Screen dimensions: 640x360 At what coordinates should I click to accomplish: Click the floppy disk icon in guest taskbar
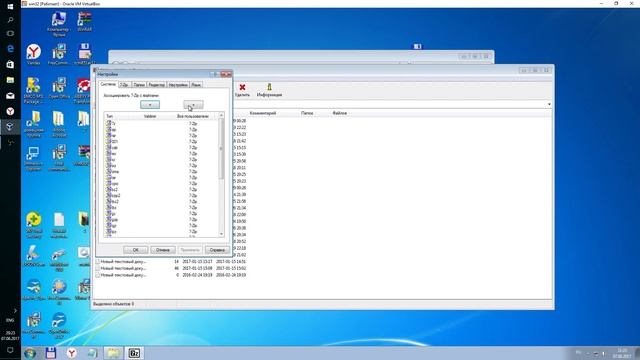pos(51,353)
